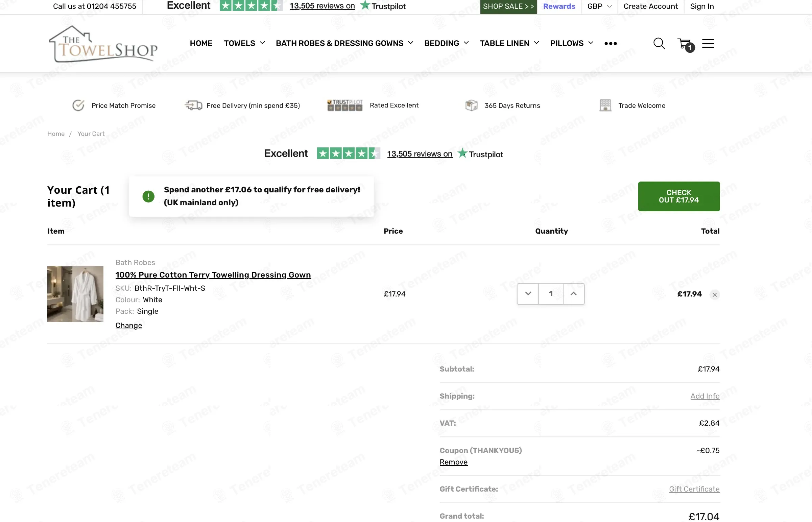Expand the Bedding menu

pyautogui.click(x=446, y=43)
